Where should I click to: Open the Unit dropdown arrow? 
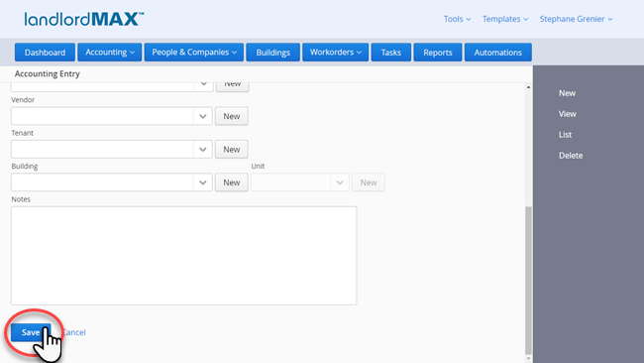pos(340,182)
